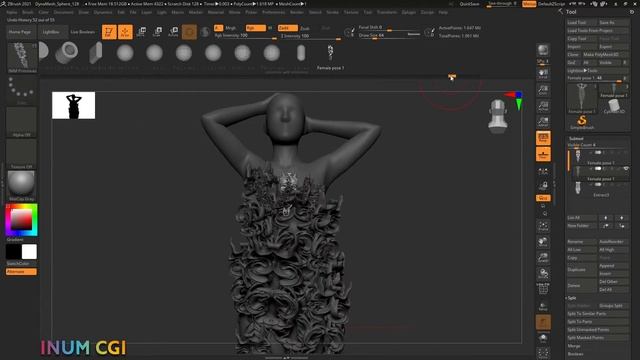Click the right-shelf Move view icon

click(x=543, y=242)
